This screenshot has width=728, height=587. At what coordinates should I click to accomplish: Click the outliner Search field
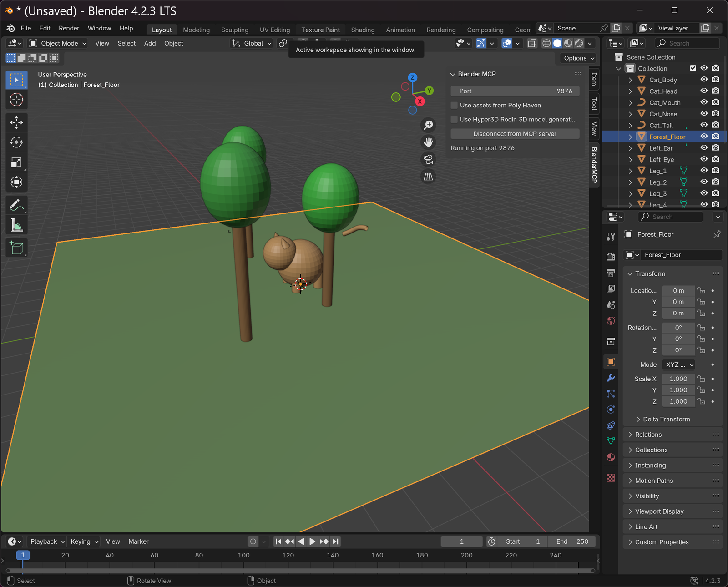[x=687, y=43]
